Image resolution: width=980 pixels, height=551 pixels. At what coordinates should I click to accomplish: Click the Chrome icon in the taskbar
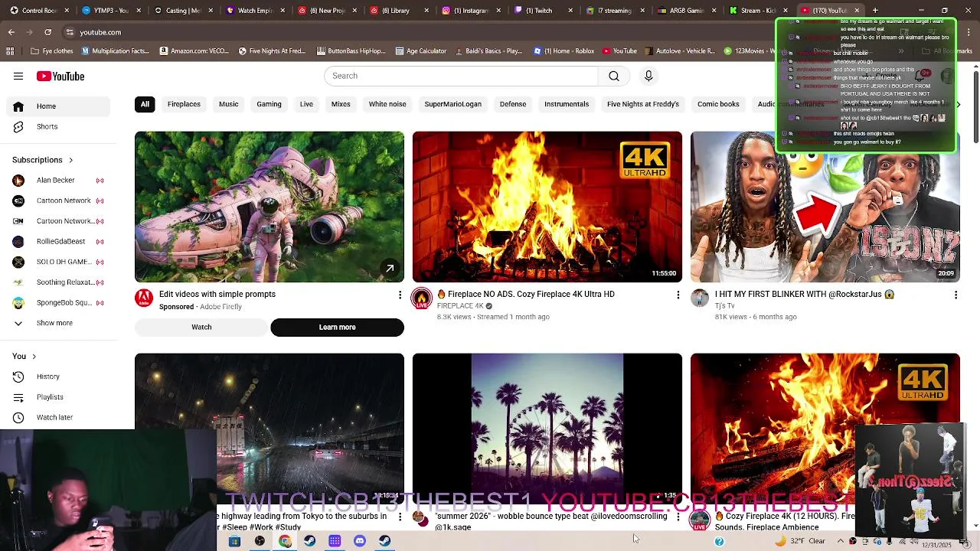(285, 541)
